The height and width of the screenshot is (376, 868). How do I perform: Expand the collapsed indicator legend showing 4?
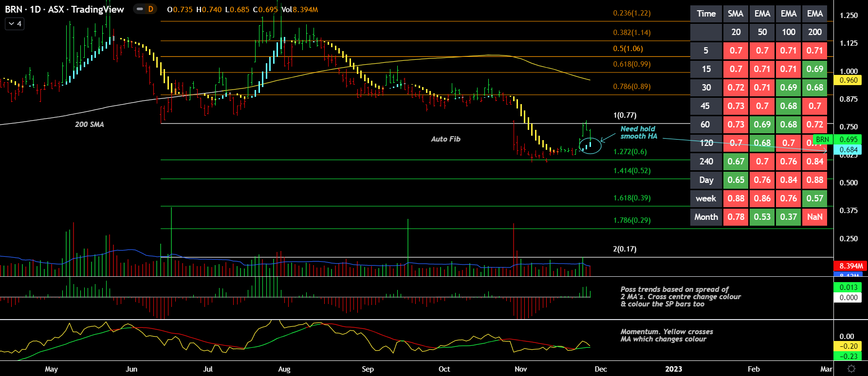[x=15, y=23]
